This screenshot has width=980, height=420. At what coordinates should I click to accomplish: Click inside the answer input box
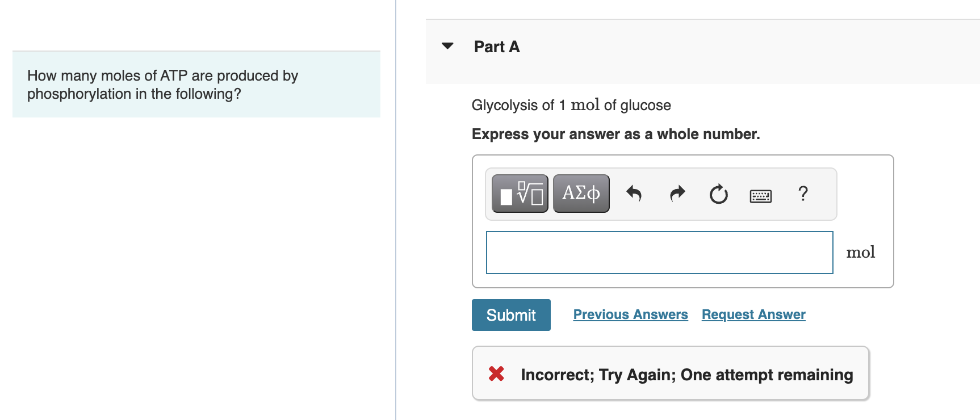[659, 252]
